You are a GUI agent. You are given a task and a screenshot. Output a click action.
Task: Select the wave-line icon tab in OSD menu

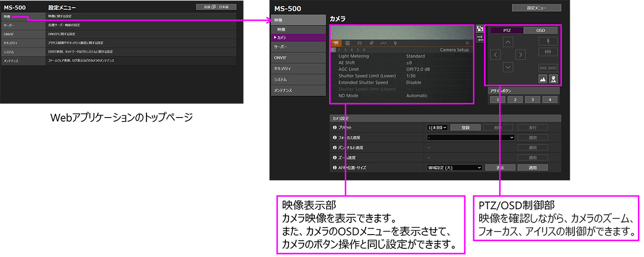384,43
